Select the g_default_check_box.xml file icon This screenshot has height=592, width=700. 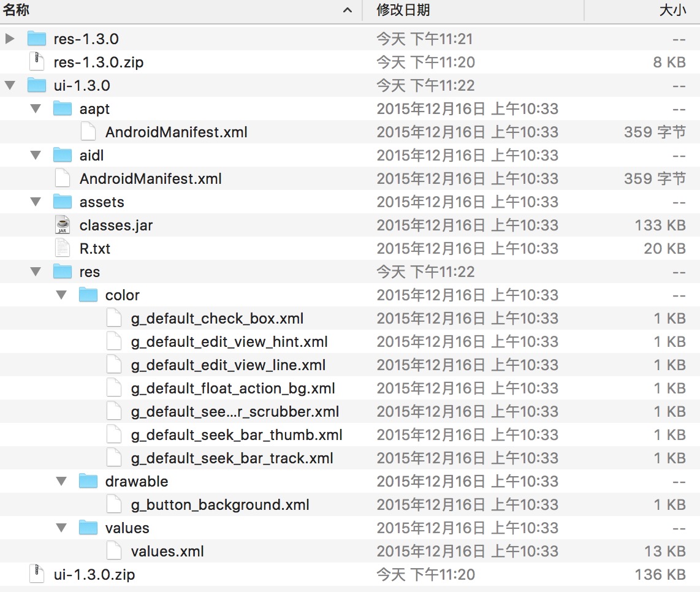point(114,318)
